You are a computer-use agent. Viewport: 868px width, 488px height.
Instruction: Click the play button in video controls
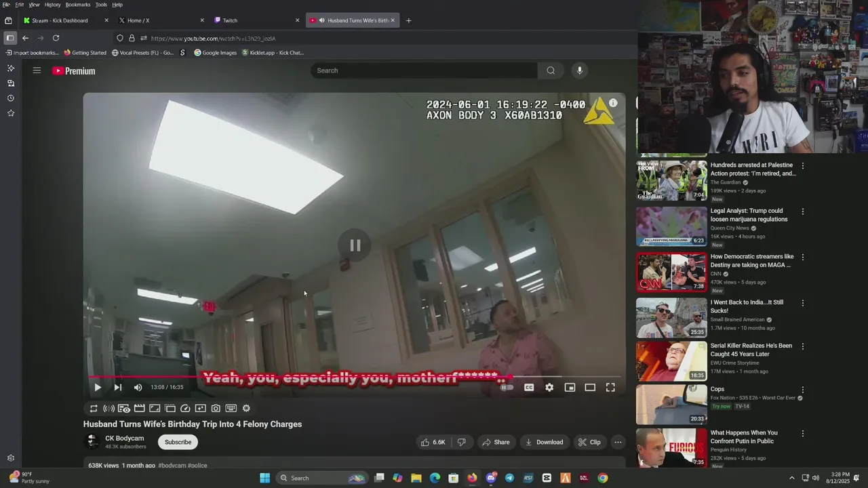97,387
